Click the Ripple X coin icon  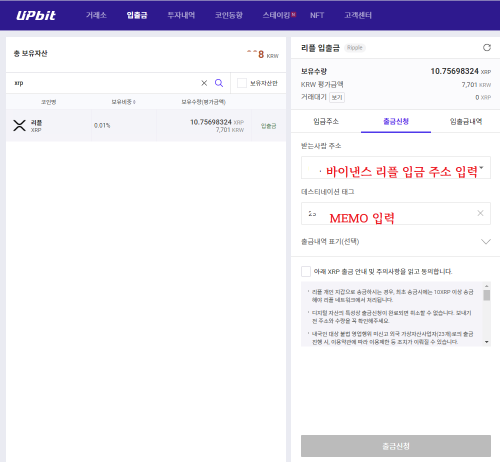[x=19, y=125]
